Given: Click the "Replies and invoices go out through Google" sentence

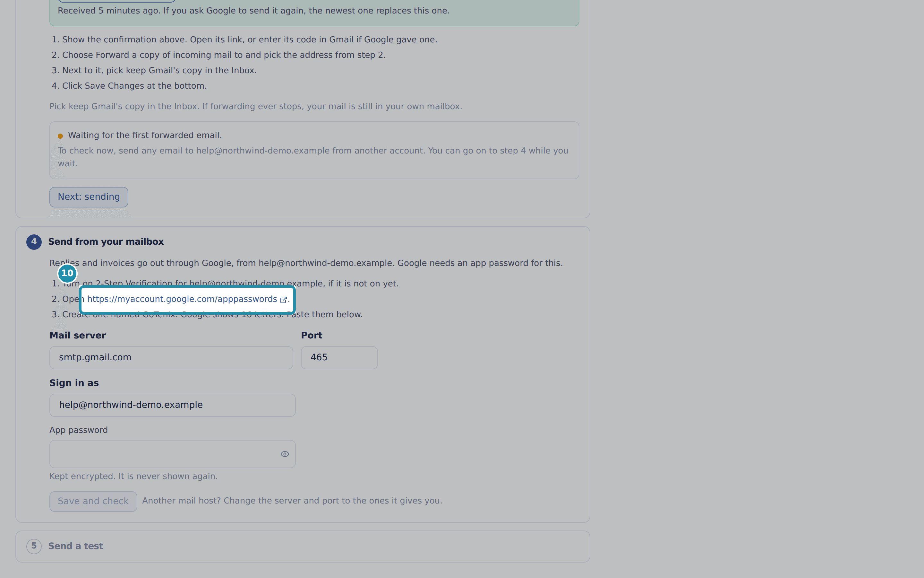Looking at the screenshot, I should point(306,263).
